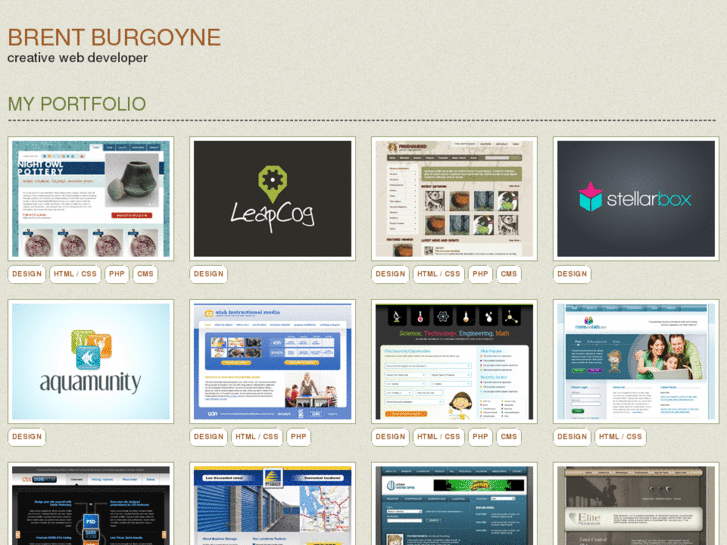
Task: Open the stellarbox logo thumbnail
Action: click(636, 199)
